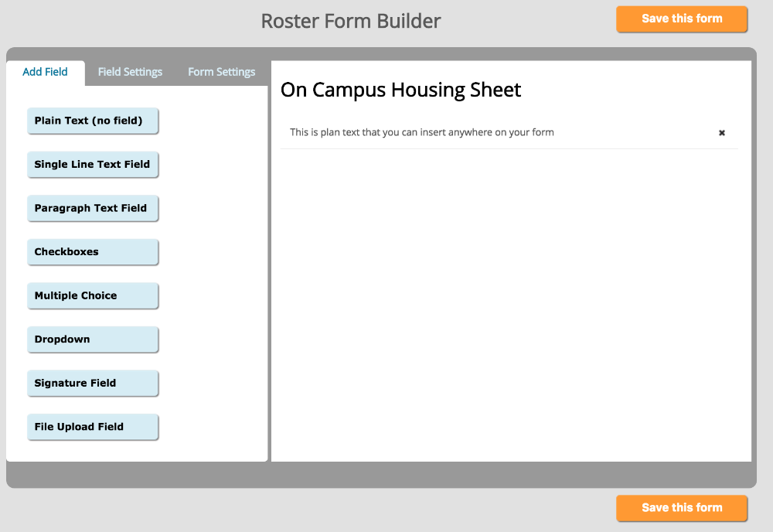The width and height of the screenshot is (773, 532).
Task: Add a Dropdown field
Action: (x=93, y=339)
